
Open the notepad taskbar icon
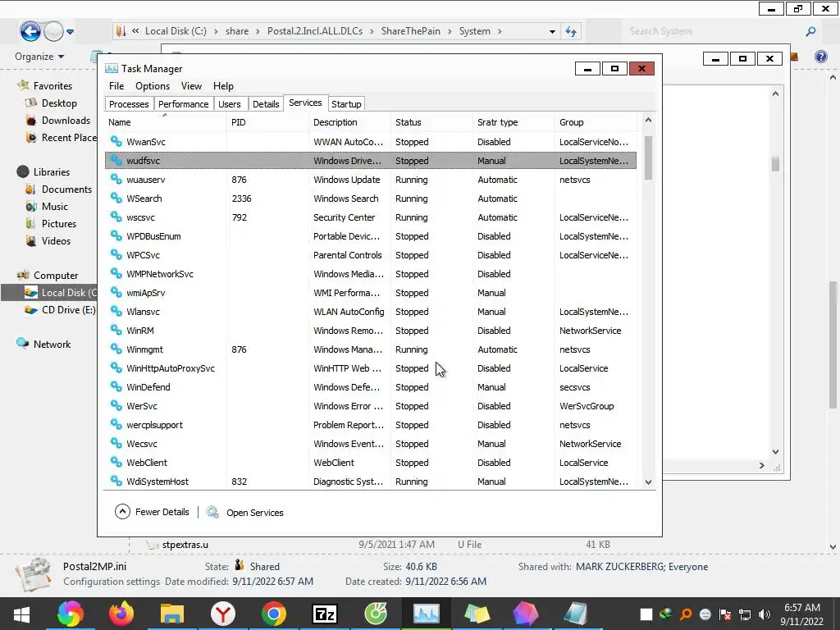coord(576,614)
